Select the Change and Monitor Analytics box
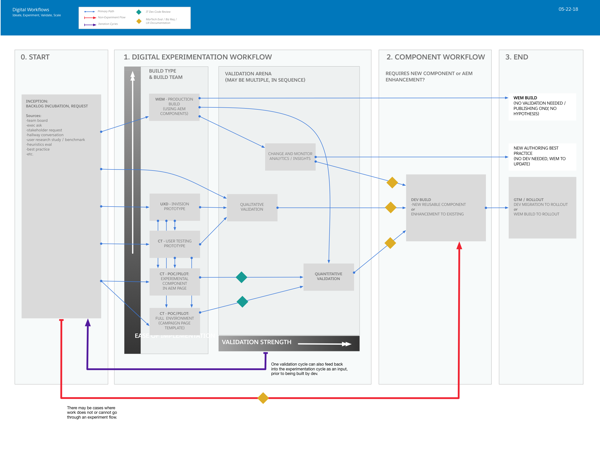The image size is (600, 449). point(290,157)
